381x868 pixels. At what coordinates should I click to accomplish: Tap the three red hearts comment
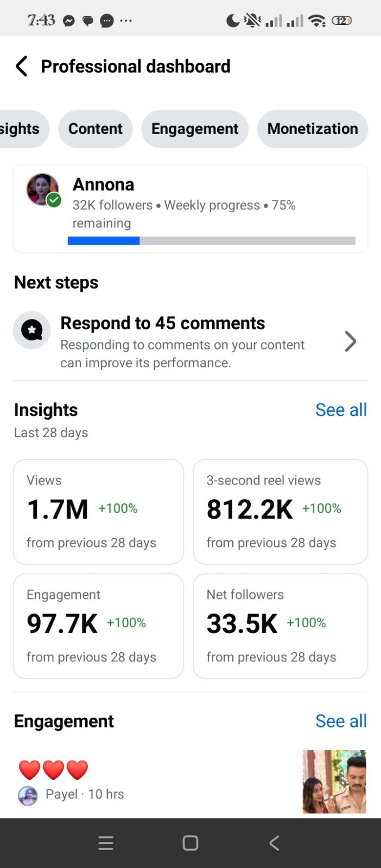(x=53, y=770)
